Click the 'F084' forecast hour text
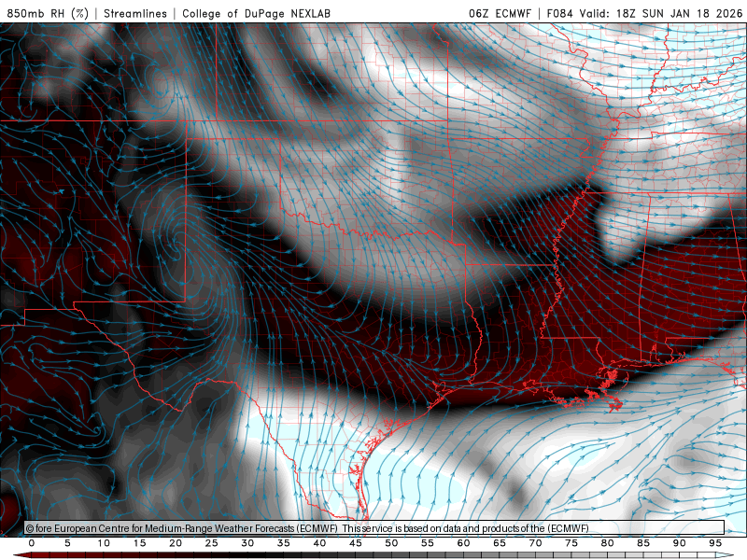This screenshot has height=560, width=747. pyautogui.click(x=559, y=13)
